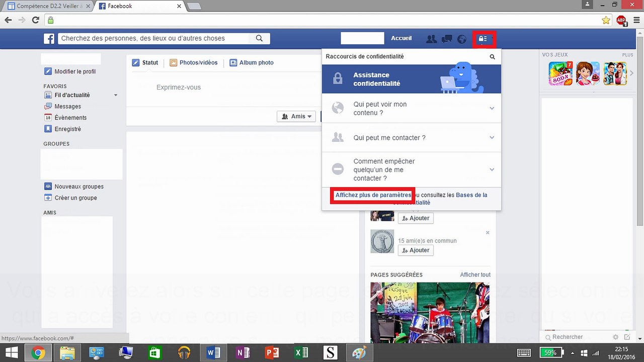Toggle the privacy shortcuts lock icon

484,39
